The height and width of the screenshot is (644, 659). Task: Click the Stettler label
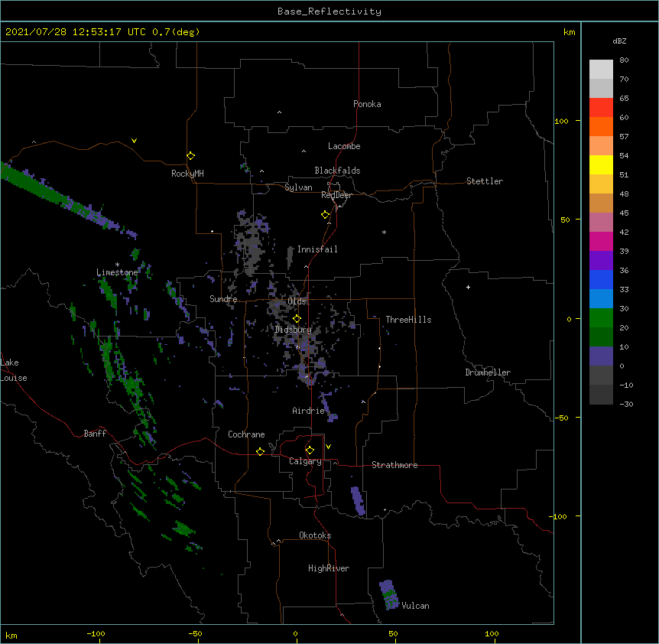point(485,181)
